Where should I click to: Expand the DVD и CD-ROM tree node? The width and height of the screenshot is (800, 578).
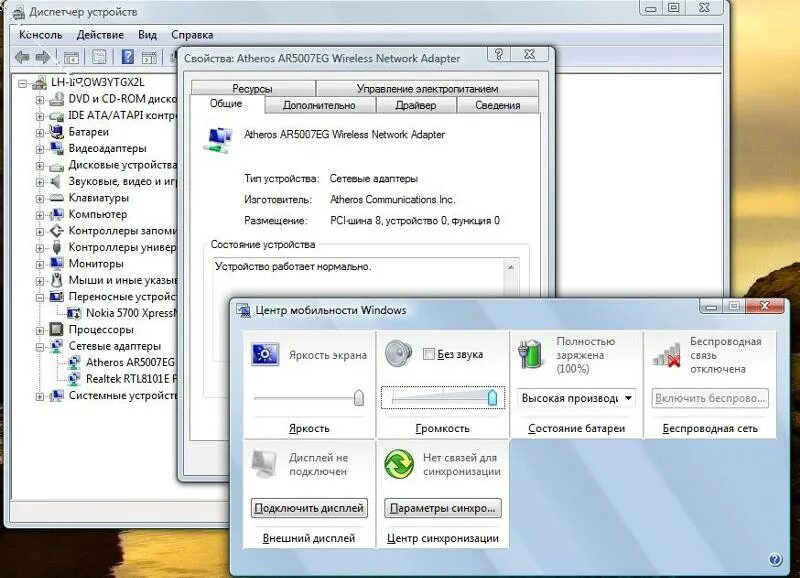(39, 100)
